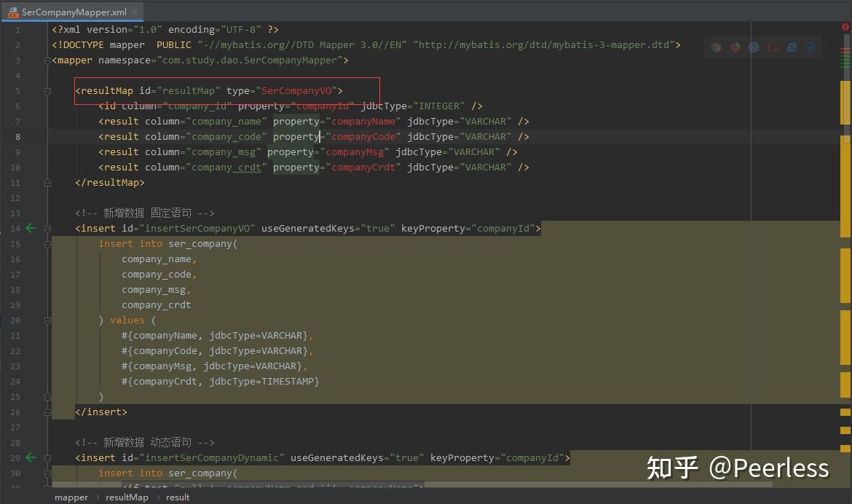Open the mapper preview in Edge browser
This screenshot has height=504, width=852.
[810, 47]
